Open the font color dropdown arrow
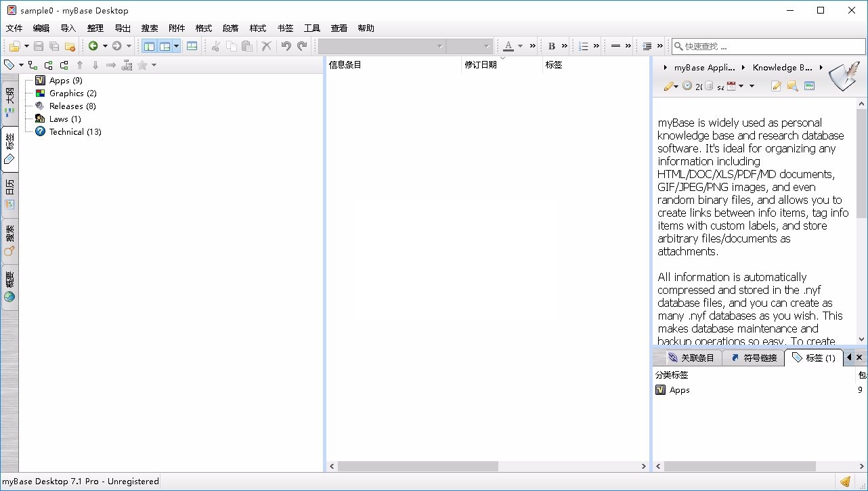 [519, 46]
